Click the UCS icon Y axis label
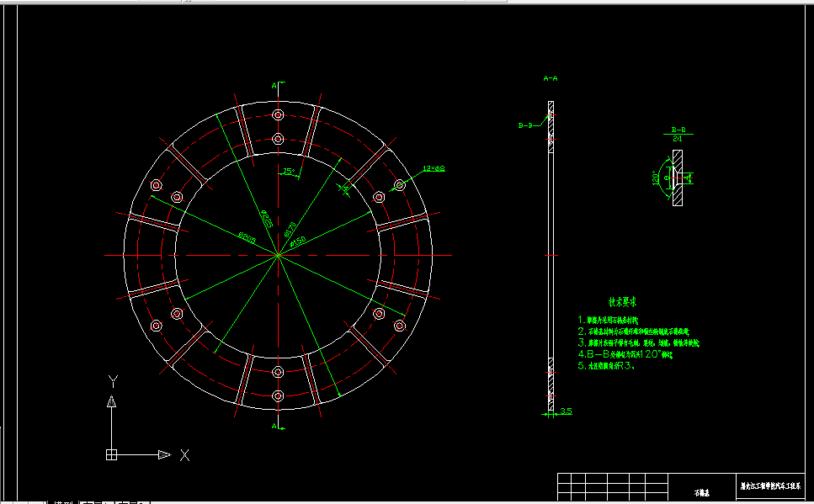 113,381
